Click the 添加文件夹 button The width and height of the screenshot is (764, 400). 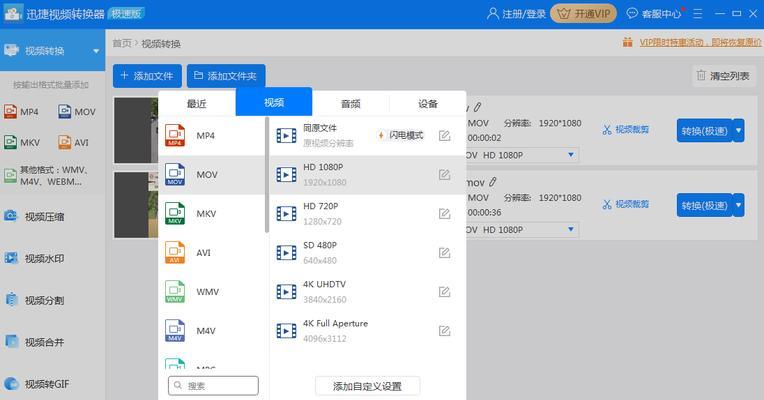point(226,76)
